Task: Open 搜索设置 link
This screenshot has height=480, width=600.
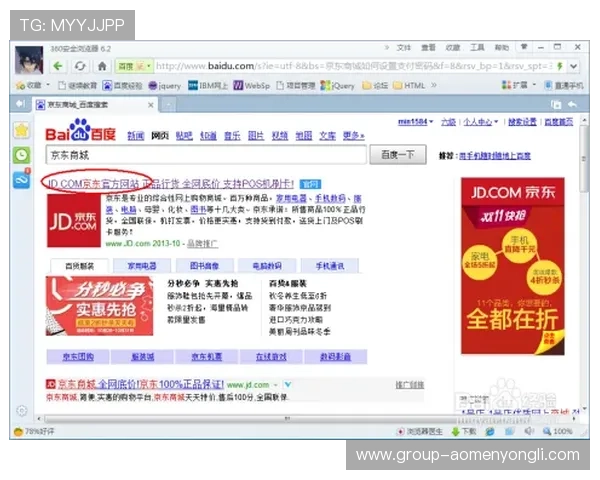Action: coord(522,122)
